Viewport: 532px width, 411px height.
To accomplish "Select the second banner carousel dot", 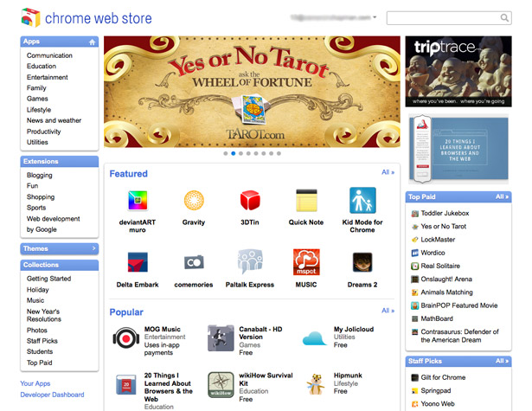I will [233, 153].
